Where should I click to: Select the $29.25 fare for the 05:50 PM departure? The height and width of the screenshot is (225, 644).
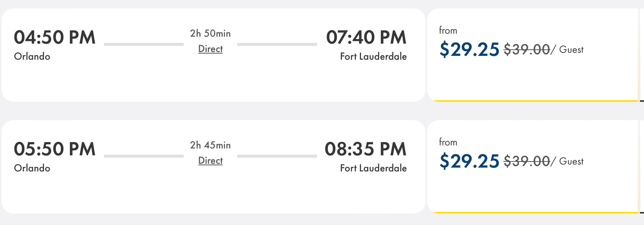pyautogui.click(x=469, y=161)
